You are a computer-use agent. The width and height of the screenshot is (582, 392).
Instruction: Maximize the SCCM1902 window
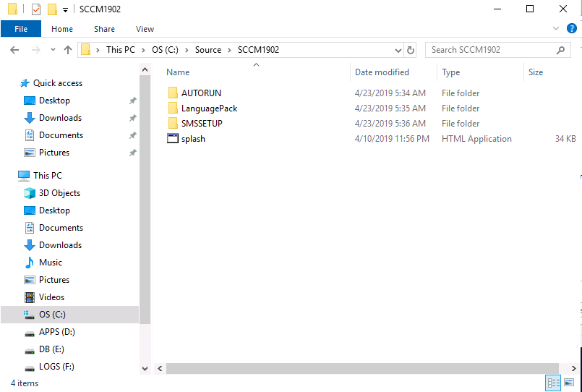coord(530,9)
